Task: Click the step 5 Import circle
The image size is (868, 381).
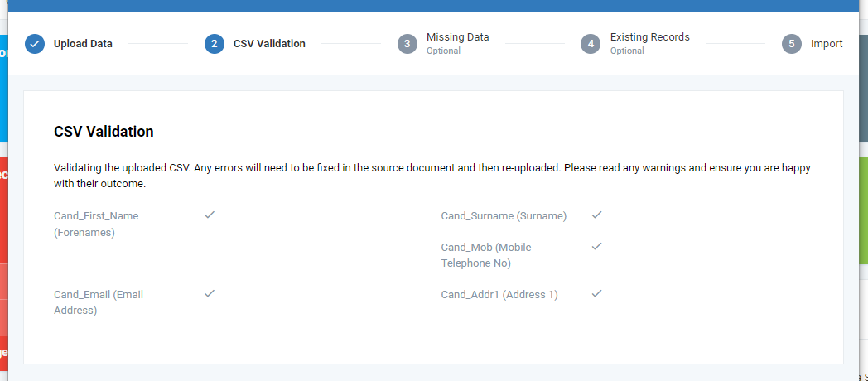Action: (792, 44)
